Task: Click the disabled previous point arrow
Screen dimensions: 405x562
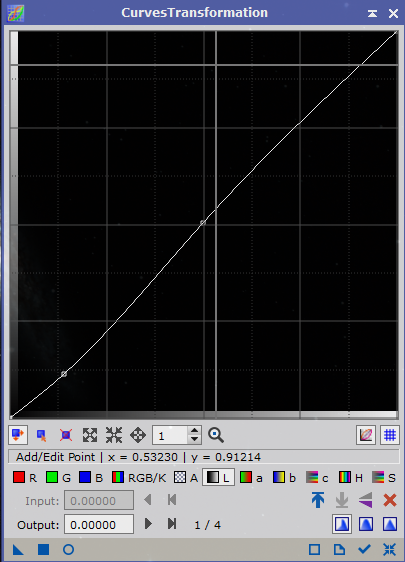Action: point(148,500)
